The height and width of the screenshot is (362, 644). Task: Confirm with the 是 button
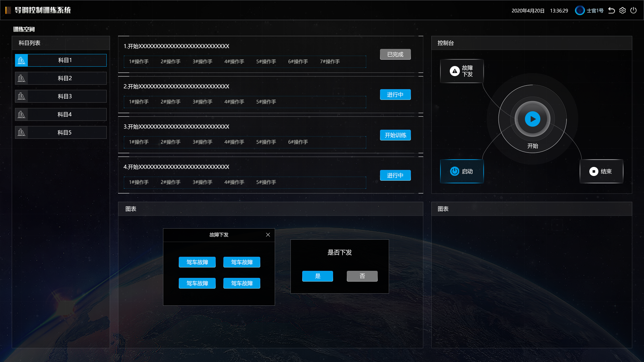[x=317, y=276]
